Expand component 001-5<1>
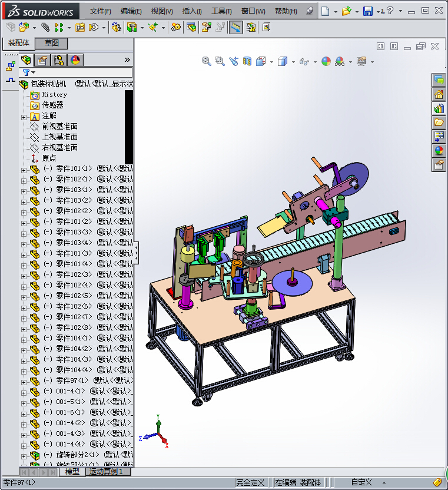 pyautogui.click(x=24, y=403)
